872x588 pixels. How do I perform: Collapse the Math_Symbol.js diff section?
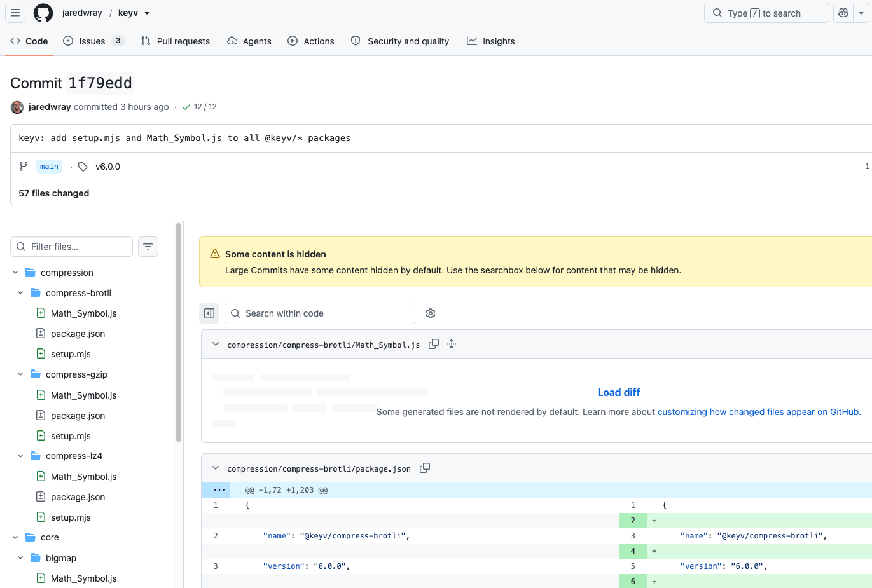coord(216,344)
